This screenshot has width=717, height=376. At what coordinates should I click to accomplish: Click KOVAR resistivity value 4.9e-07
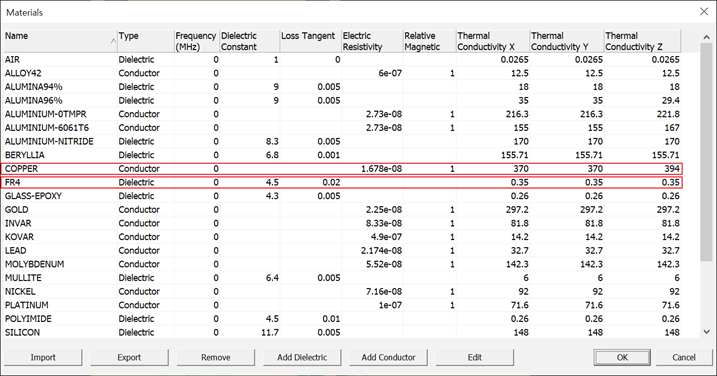[x=386, y=237]
